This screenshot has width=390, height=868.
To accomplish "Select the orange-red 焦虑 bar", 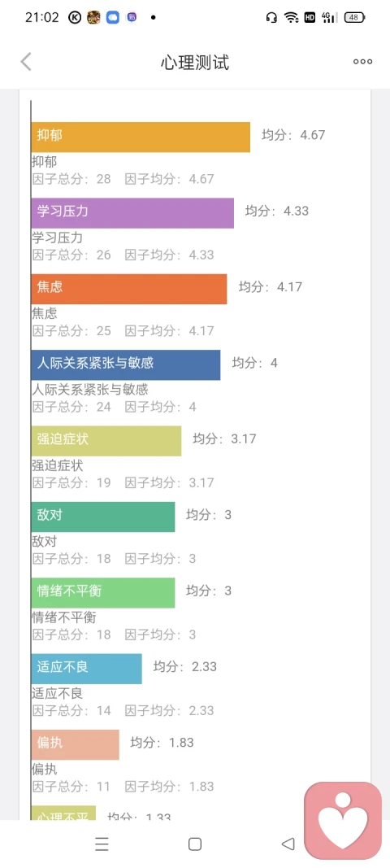I will click(129, 289).
